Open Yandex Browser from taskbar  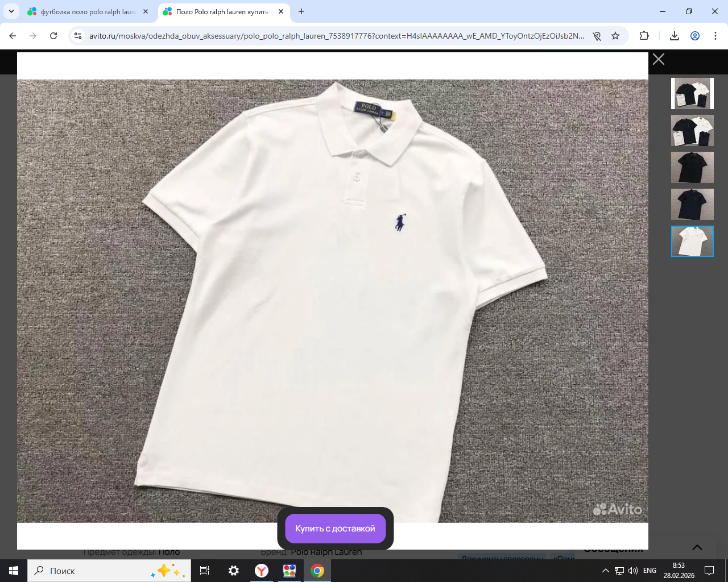pos(262,571)
